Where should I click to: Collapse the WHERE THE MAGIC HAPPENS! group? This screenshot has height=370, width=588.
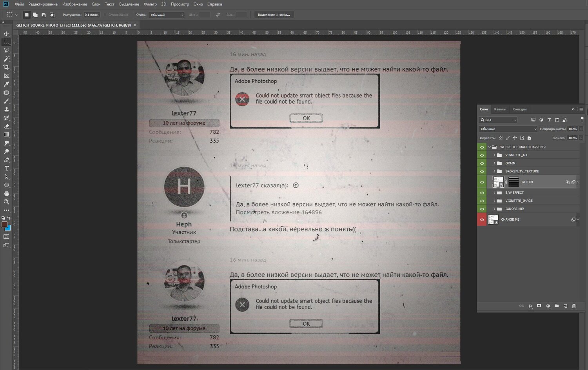(x=489, y=147)
